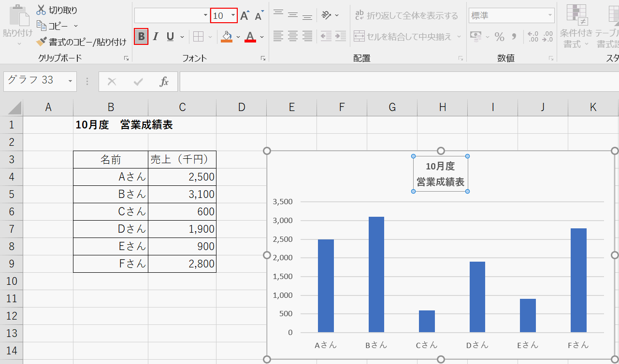The height and width of the screenshot is (364, 619).
Task: Click the increase indent icon
Action: point(341,36)
